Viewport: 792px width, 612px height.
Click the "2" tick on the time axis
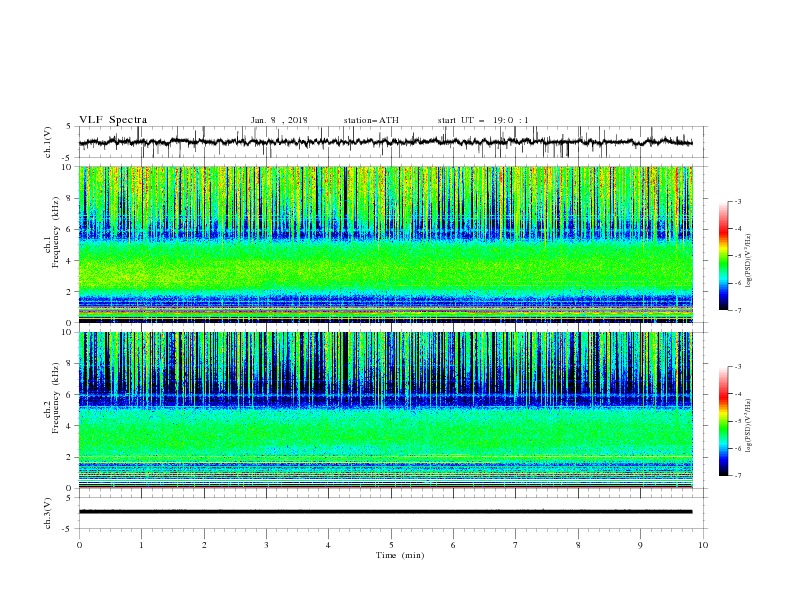[204, 545]
